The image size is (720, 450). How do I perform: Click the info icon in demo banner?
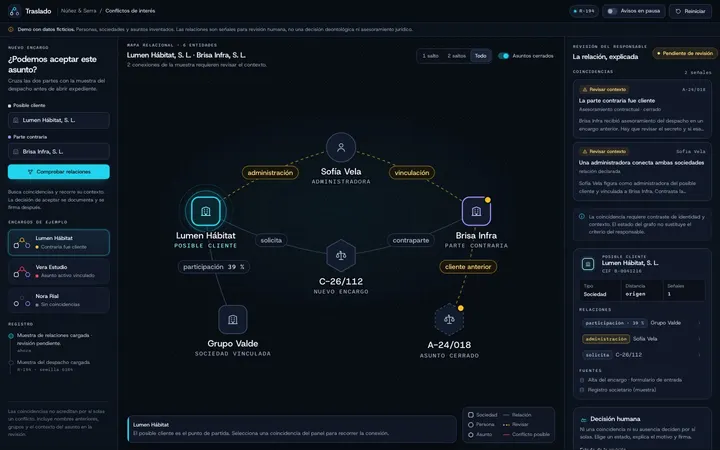click(11, 29)
